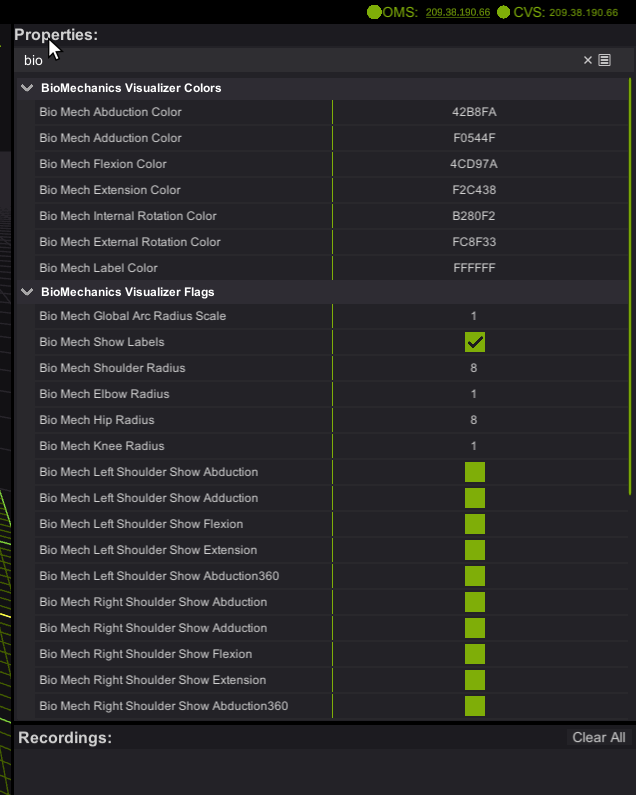Click the Clear All recordings button
Image resolution: width=636 pixels, height=795 pixels.
click(598, 737)
